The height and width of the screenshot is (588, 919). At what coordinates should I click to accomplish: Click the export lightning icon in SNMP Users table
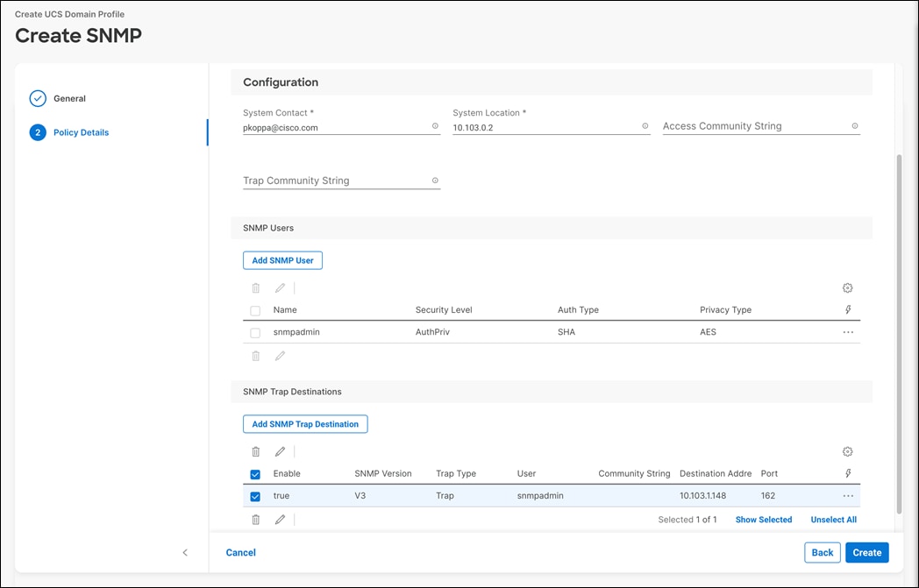847,309
